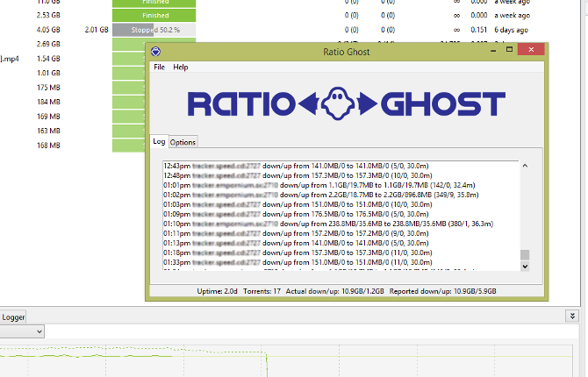Viewport: 588px width, 377px height.
Task: Select the Log tab
Action: tap(159, 141)
